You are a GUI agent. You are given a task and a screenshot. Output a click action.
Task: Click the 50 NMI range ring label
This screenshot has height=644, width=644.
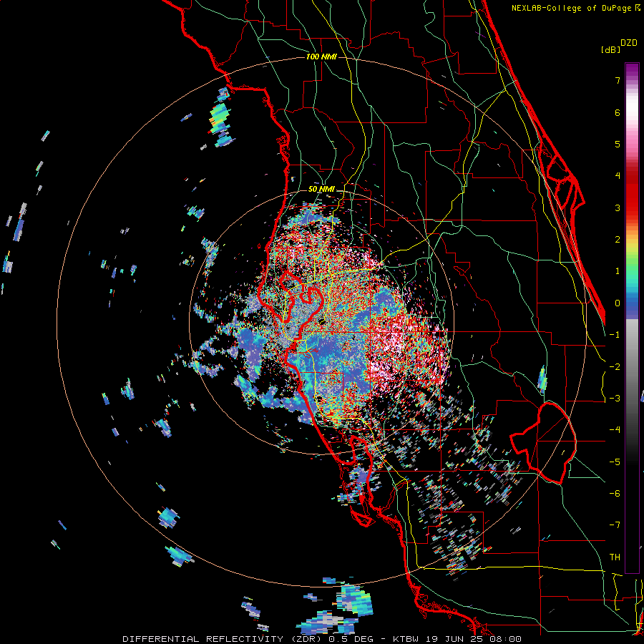point(321,189)
